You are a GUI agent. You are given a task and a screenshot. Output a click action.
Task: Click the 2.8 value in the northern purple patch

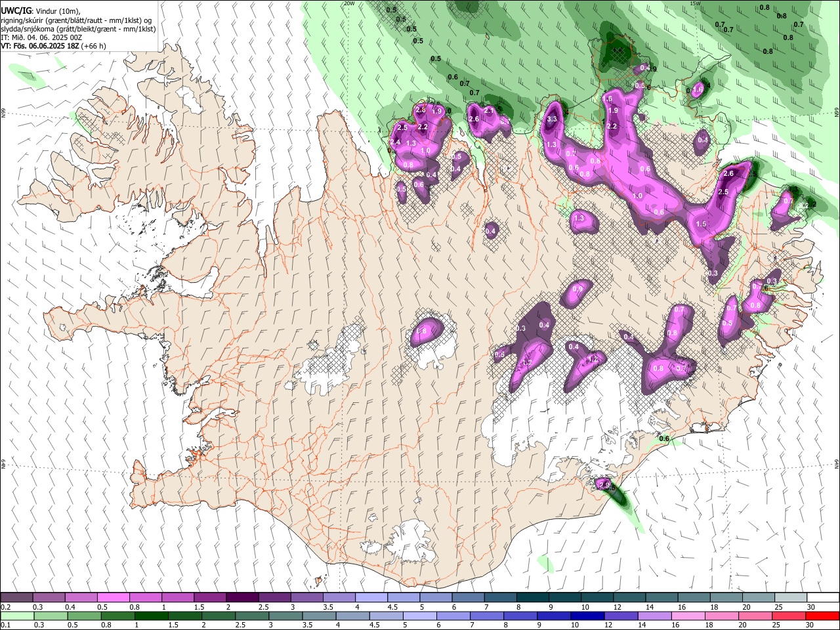tap(421, 110)
